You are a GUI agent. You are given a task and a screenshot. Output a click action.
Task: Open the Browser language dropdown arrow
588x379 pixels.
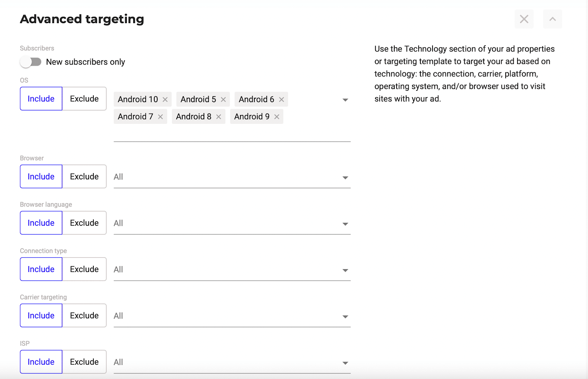tap(345, 224)
